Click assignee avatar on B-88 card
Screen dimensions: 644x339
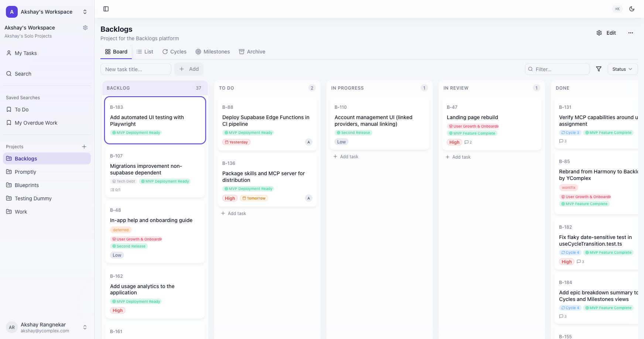coord(309,142)
